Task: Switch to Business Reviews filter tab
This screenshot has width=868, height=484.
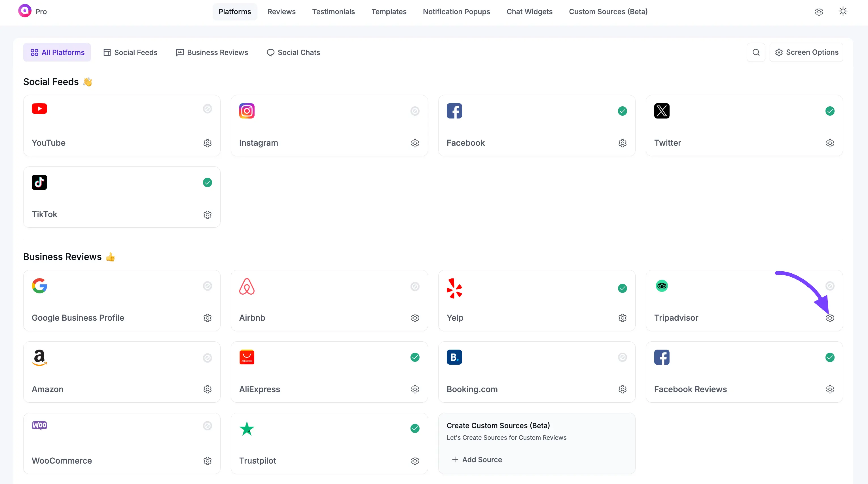Action: coord(212,52)
